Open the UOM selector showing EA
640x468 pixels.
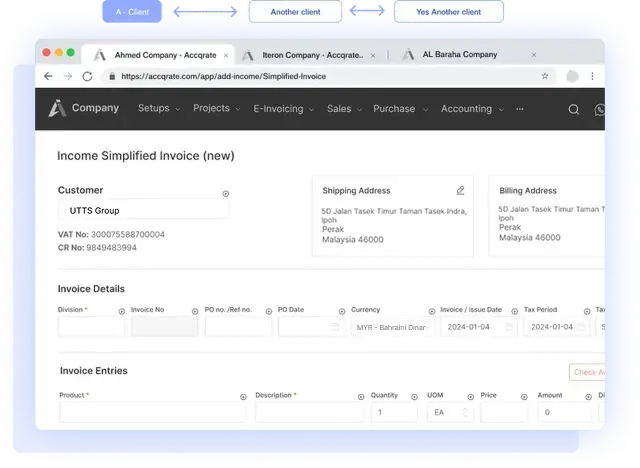point(450,413)
